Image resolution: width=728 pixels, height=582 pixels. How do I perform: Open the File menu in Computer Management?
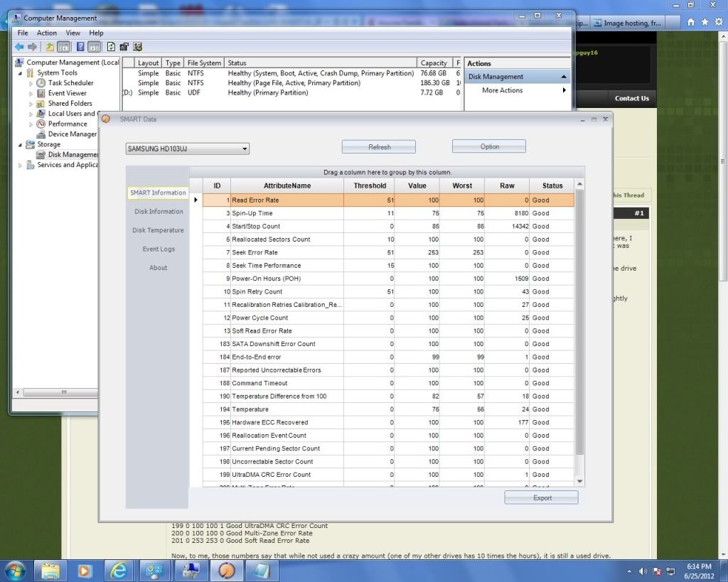click(x=23, y=33)
